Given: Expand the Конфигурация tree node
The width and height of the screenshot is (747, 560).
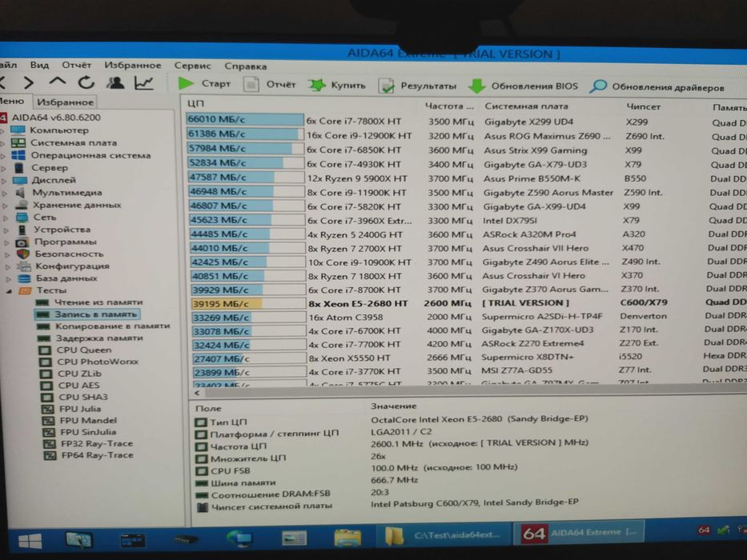Looking at the screenshot, I should [x=8, y=266].
